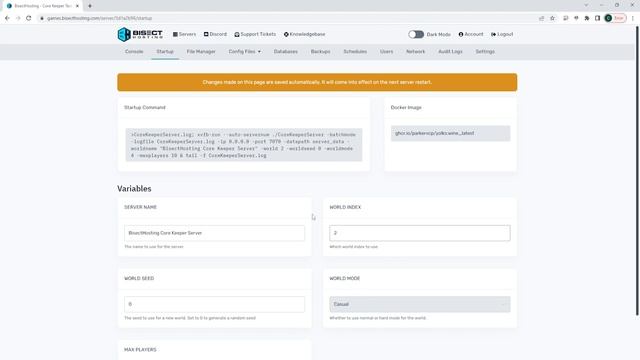Screen dimensions: 640x360
Task: Switch to the Console tab
Action: point(134,51)
